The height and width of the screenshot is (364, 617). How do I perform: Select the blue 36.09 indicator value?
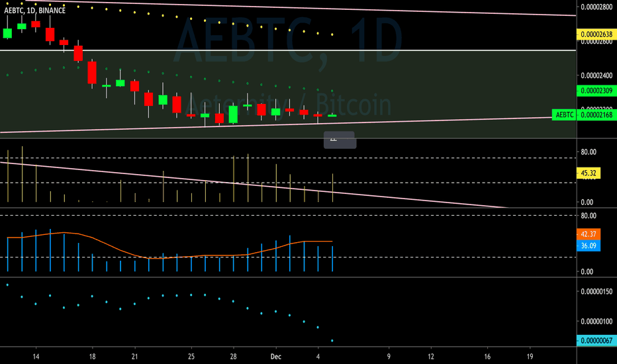click(x=589, y=246)
